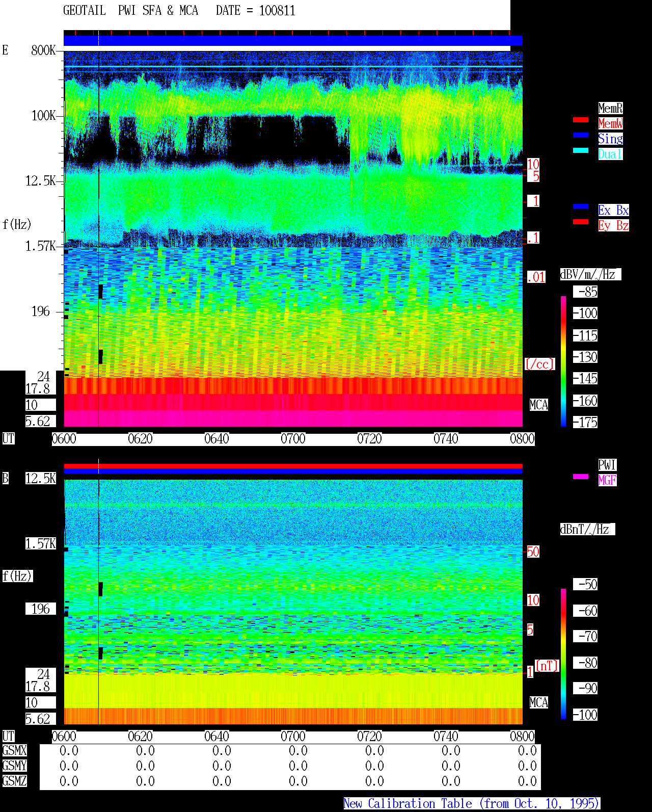
Task: Select the Ex Bx legend label
Action: (613, 210)
